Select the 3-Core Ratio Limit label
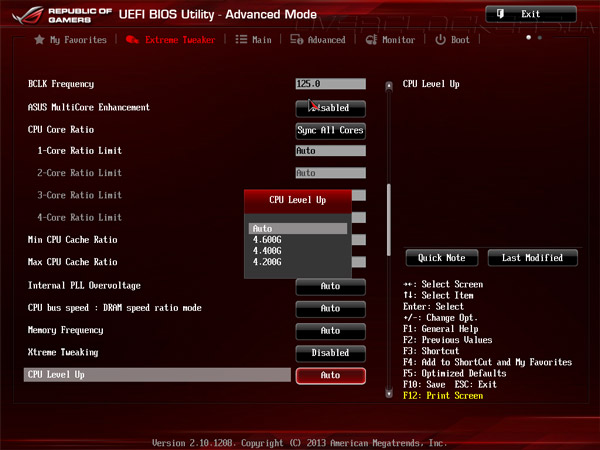 click(80, 195)
